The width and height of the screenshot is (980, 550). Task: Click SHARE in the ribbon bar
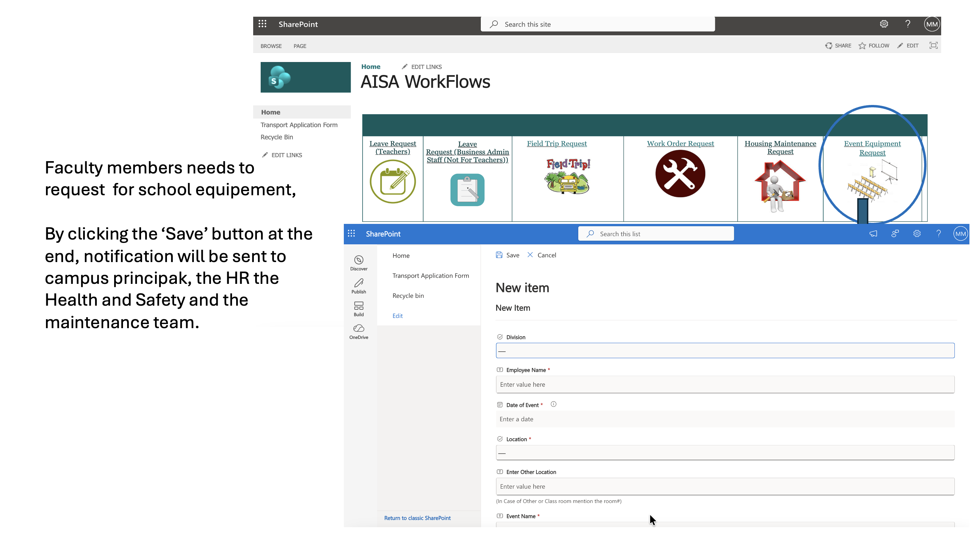[x=838, y=46]
